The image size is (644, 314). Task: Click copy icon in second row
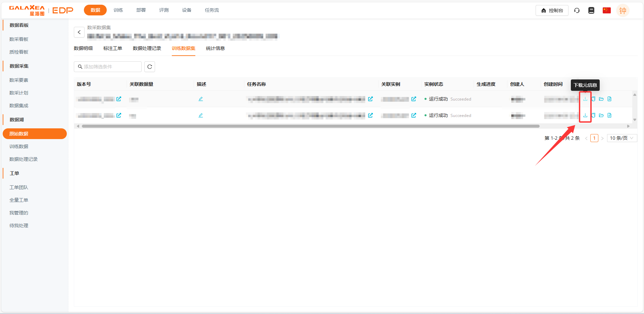tap(593, 115)
